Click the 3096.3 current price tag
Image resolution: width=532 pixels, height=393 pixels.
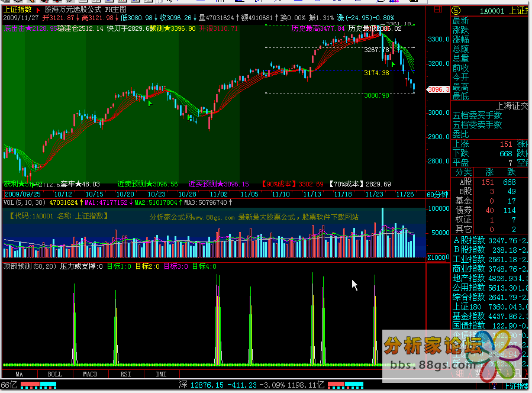[x=439, y=89]
